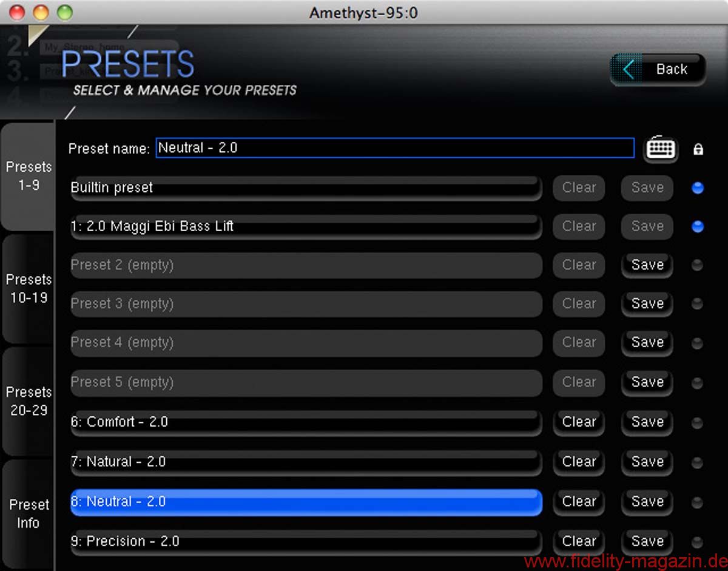Show the Preset Info tab
728x571 pixels.
coord(28,513)
